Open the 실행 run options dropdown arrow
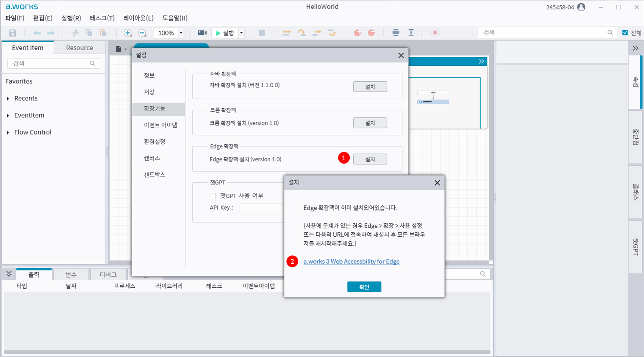The width and height of the screenshot is (644, 357). tap(241, 33)
